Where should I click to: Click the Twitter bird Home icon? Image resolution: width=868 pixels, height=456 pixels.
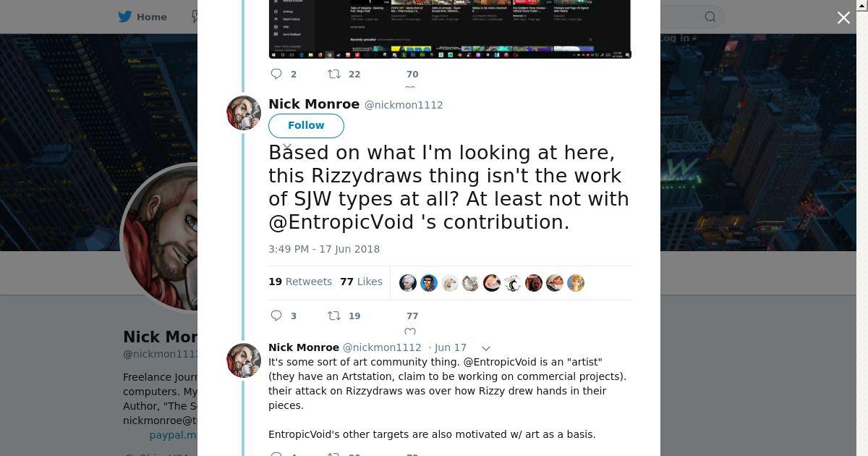pyautogui.click(x=125, y=17)
